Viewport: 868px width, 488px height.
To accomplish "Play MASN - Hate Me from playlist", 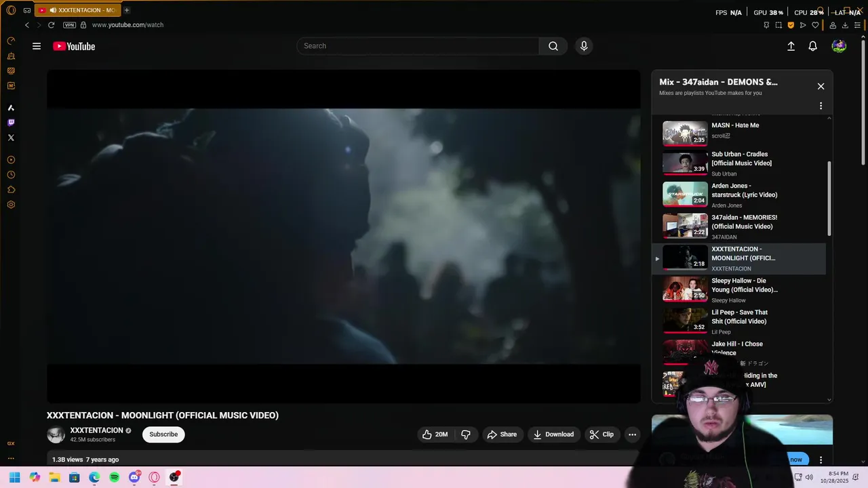I will click(x=739, y=133).
